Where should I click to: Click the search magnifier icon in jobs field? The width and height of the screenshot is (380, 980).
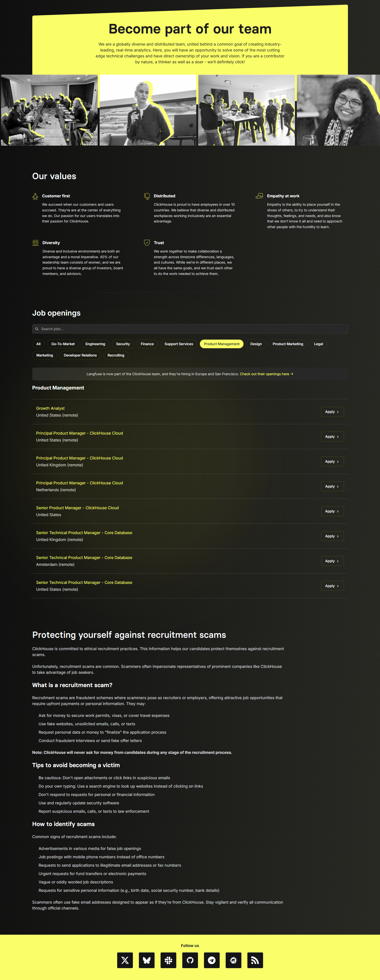point(37,329)
